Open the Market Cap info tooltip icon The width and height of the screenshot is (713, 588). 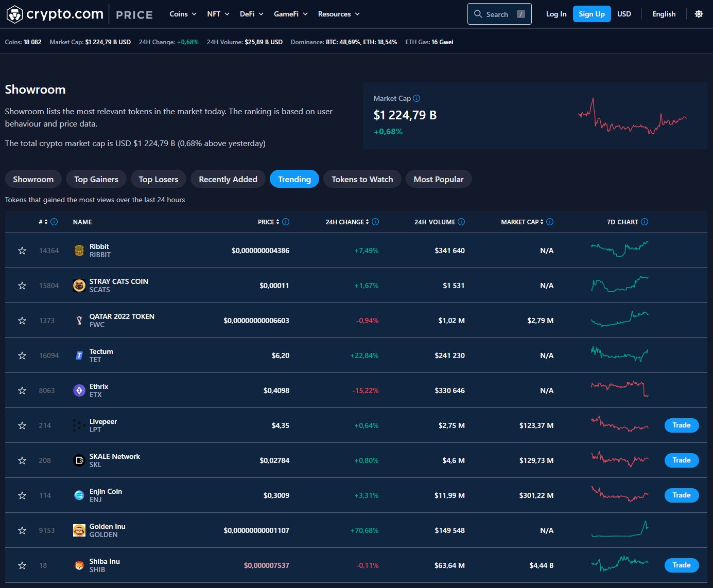(x=416, y=98)
